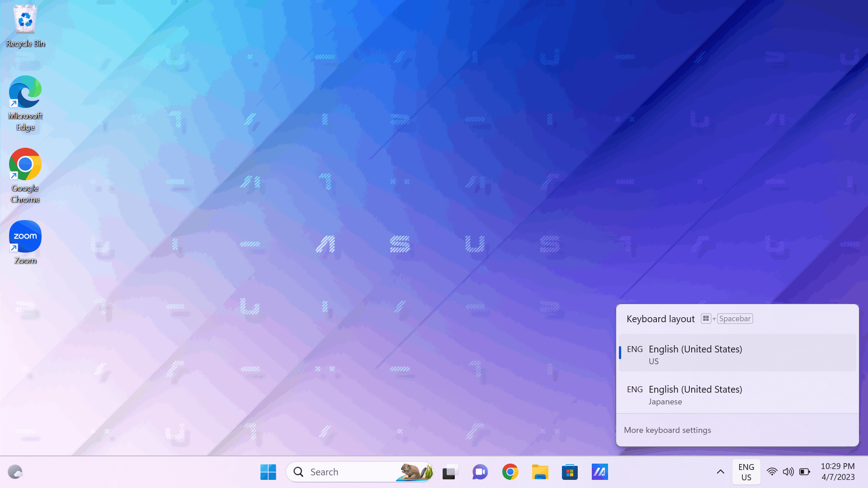Open the Start menu
The height and width of the screenshot is (488, 868).
tap(268, 471)
